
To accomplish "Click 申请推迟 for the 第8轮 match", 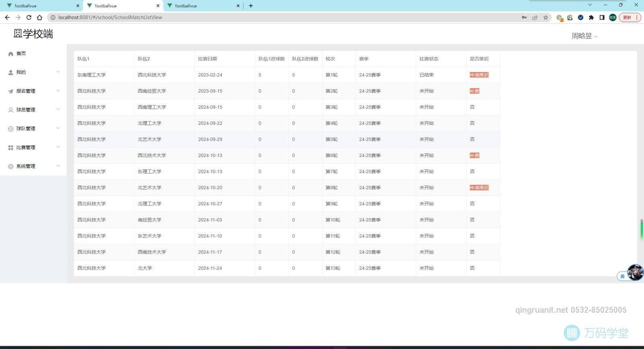I will pyautogui.click(x=479, y=188).
